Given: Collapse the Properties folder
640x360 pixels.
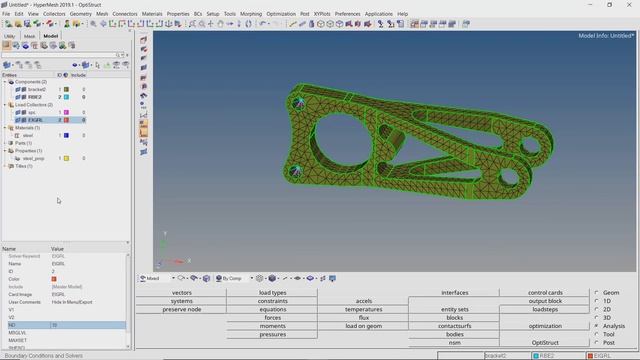Looking at the screenshot, I should (5, 151).
